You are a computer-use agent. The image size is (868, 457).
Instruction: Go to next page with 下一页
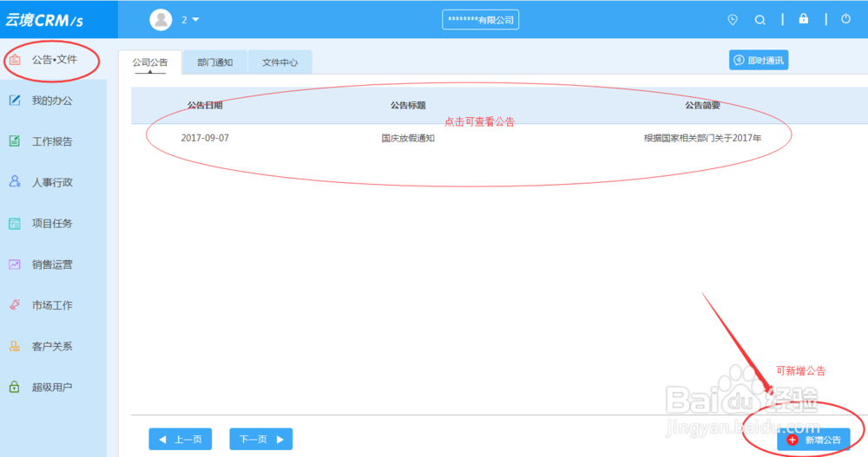(261, 440)
